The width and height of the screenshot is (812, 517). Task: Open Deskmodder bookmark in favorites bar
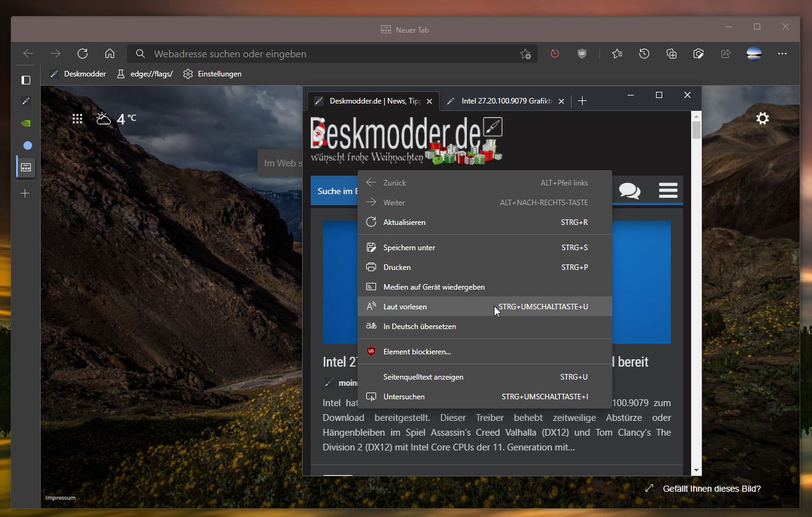(x=78, y=74)
